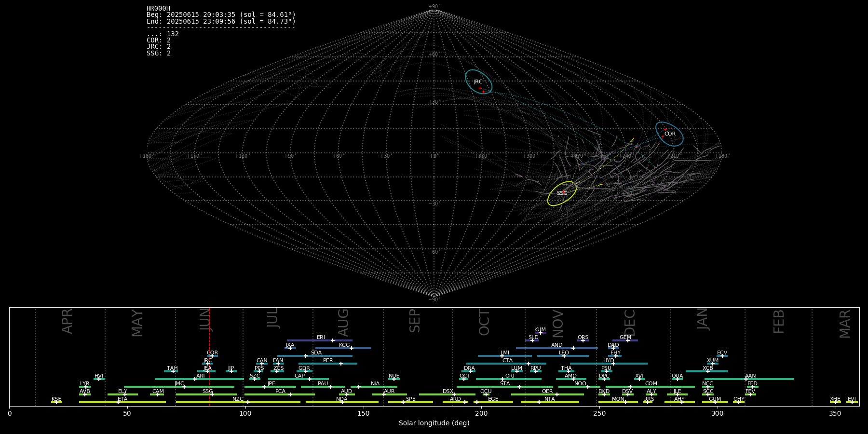The height and width of the screenshot is (434, 868).
Task: Click the NZC shower label in the timeline
Action: click(x=238, y=399)
